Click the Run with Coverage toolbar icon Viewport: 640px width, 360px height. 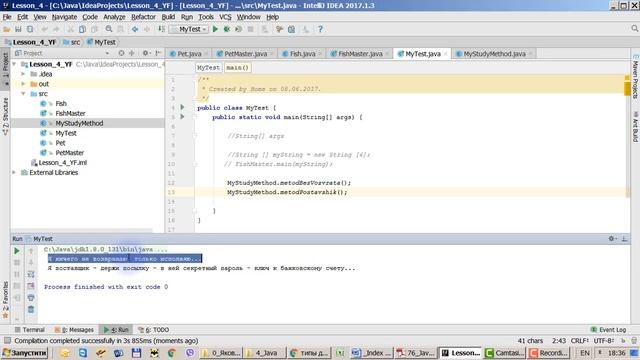(x=238, y=29)
